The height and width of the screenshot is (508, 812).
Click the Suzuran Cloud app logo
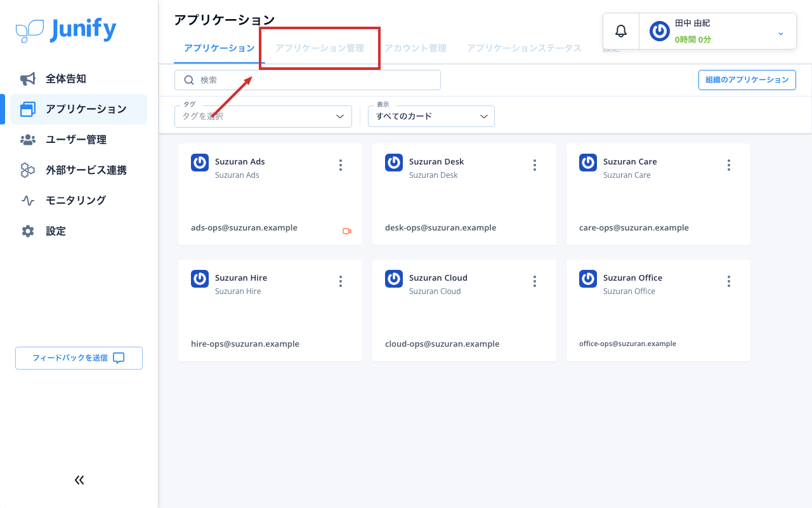click(394, 279)
